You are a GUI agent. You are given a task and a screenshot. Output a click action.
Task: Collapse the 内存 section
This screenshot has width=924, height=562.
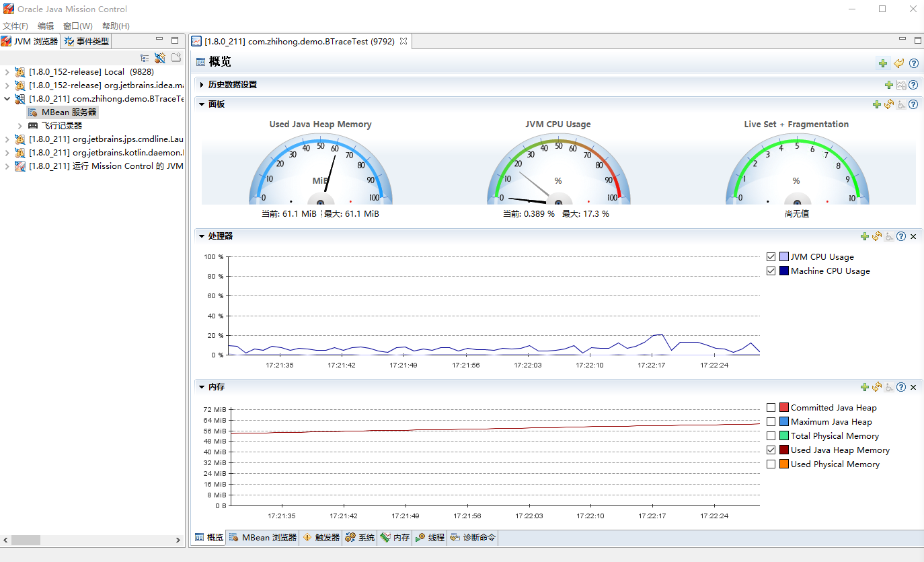(202, 387)
